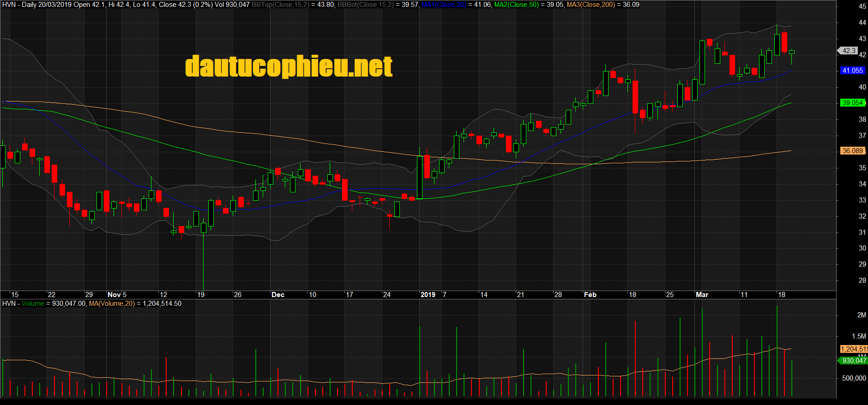Click the 40 price axis label
The height and width of the screenshot is (405, 868).
pos(862,87)
